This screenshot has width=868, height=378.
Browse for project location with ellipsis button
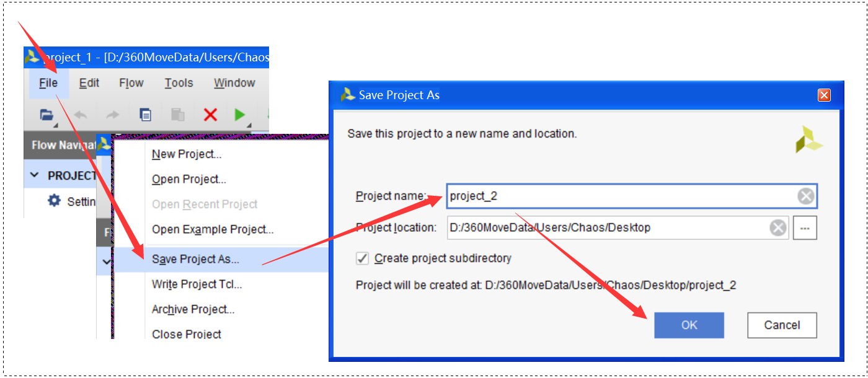805,228
